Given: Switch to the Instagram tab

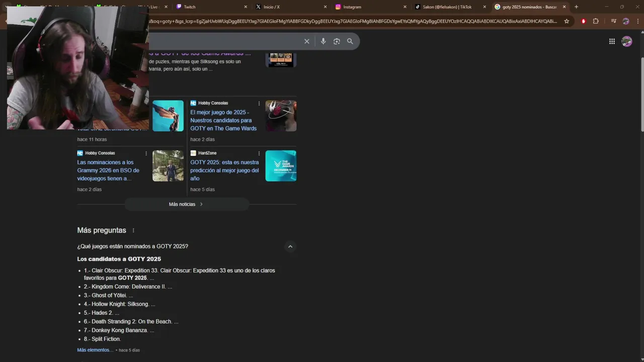Looking at the screenshot, I should pos(371,7).
